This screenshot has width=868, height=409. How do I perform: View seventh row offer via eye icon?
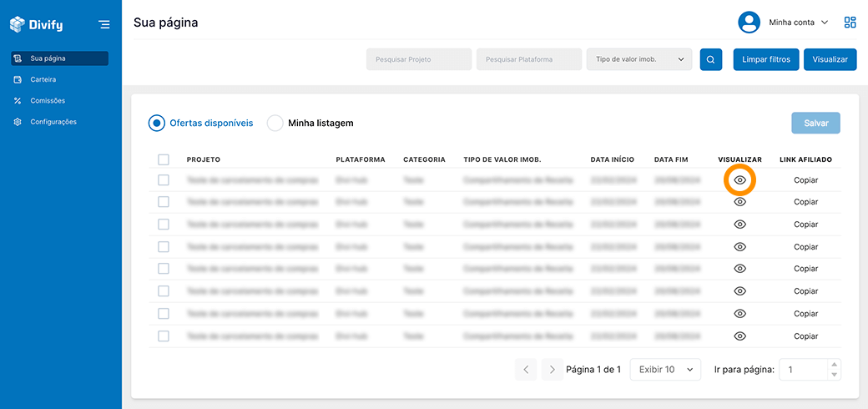click(740, 313)
